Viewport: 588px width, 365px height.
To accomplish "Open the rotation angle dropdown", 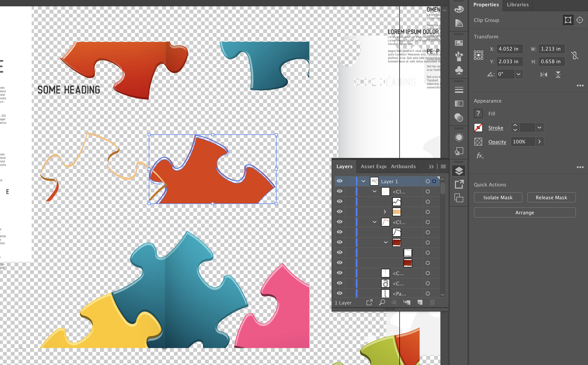I will click(x=519, y=74).
